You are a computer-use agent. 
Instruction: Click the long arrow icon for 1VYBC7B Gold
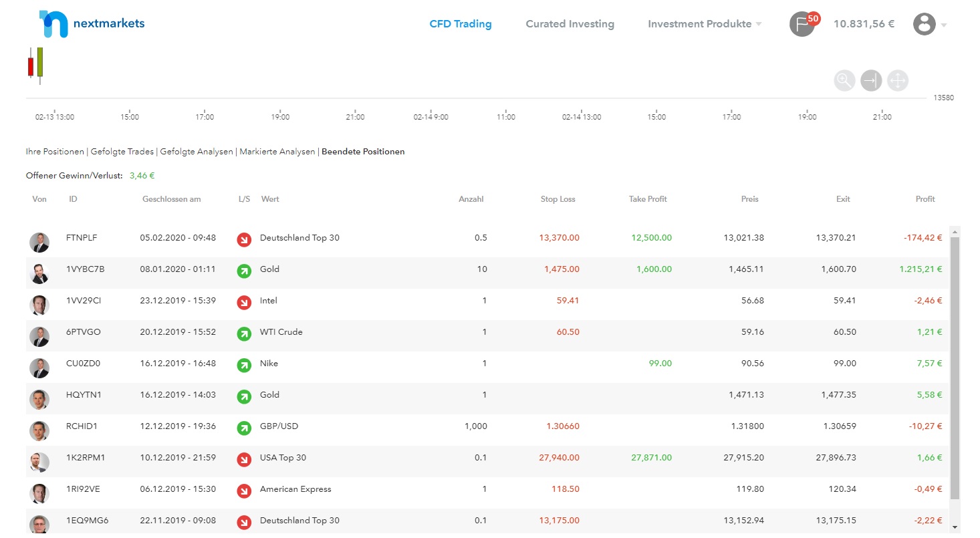(244, 271)
